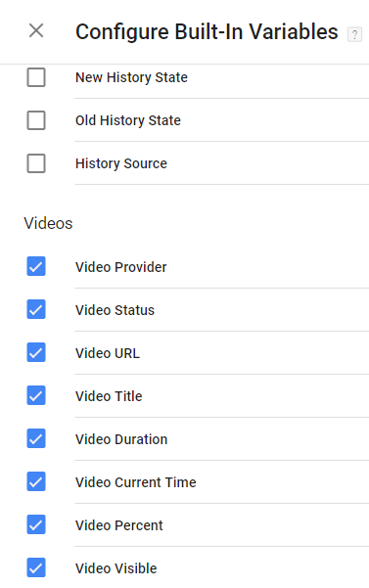
Task: Untick the Video Visible checkbox
Action: point(36,567)
